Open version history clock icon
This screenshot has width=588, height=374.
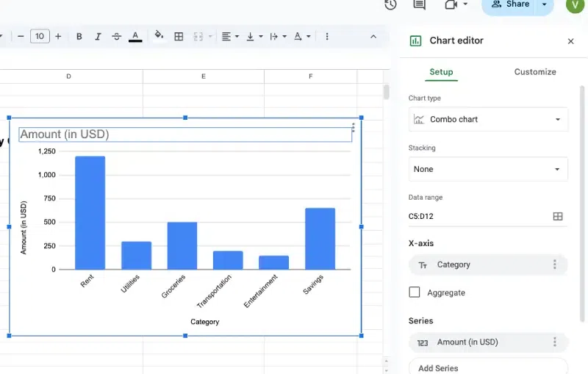[x=390, y=4]
